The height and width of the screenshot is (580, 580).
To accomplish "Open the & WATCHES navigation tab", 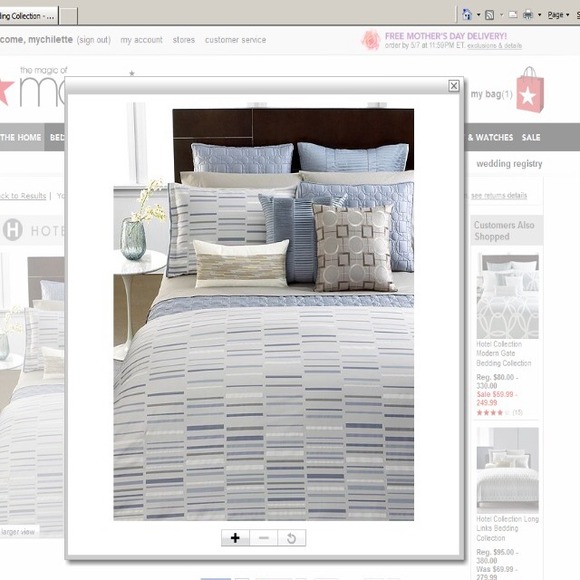I will [x=490, y=137].
